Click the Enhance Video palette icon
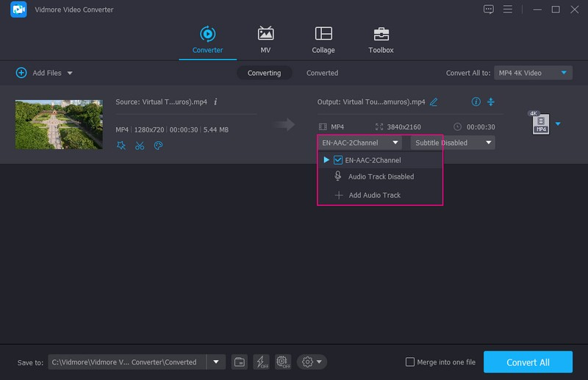Viewport: 588px width, 380px height. point(158,146)
